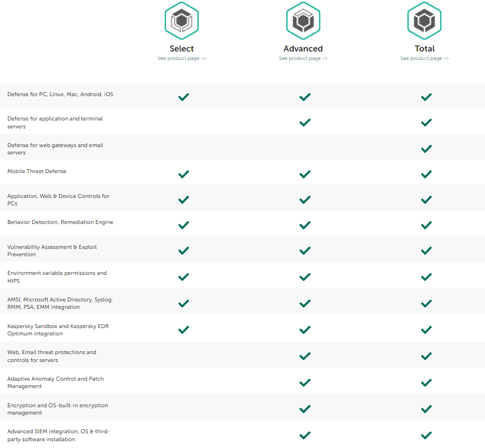Click Select checkmark for Mobile Threat Defense

click(x=183, y=174)
